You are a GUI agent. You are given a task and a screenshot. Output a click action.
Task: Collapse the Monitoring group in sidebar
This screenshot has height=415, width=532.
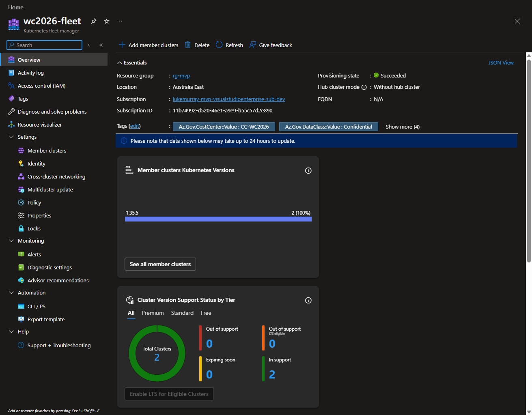click(x=11, y=241)
